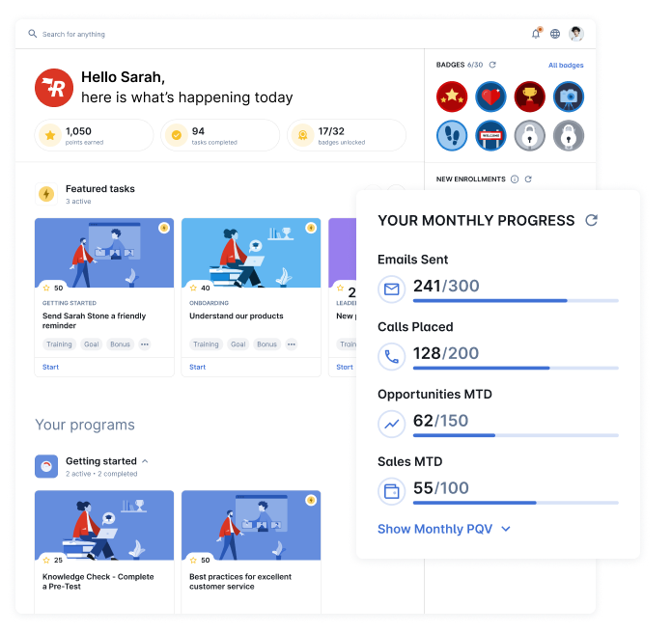
Task: Click the 94 tasks completed stat
Action: pos(220,135)
